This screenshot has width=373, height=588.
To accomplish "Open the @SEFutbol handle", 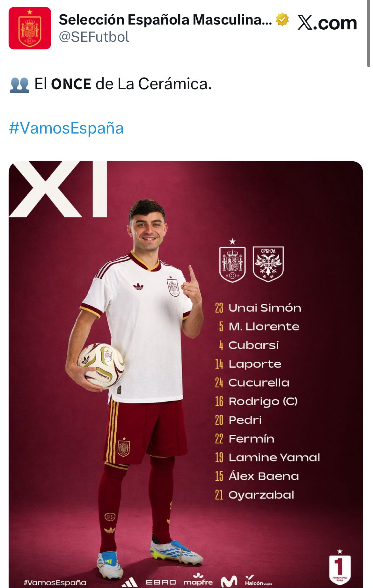I will click(x=94, y=37).
